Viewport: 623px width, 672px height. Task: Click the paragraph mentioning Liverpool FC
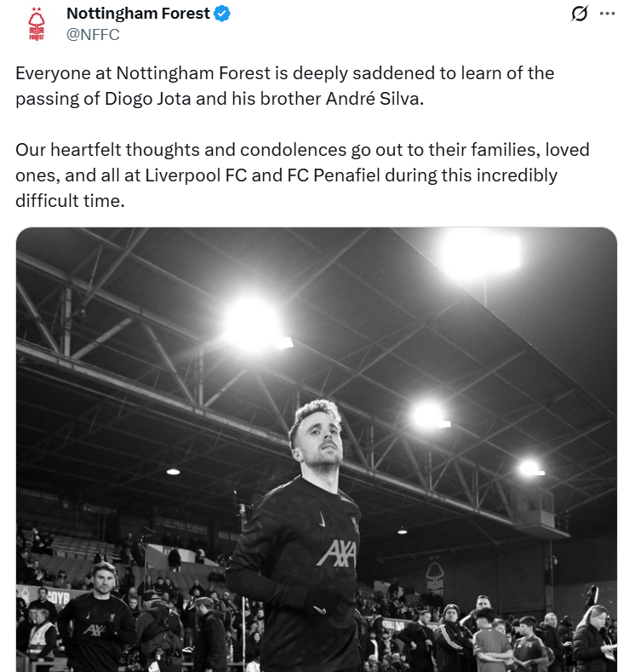click(x=302, y=175)
